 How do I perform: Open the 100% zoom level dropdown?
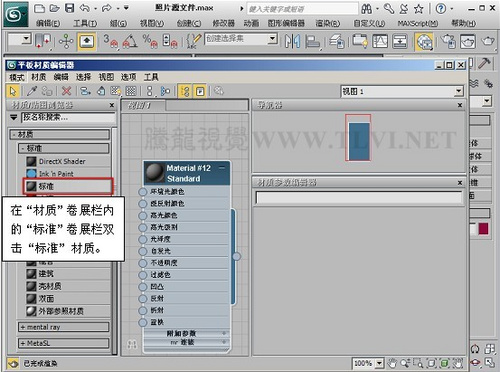pos(379,363)
